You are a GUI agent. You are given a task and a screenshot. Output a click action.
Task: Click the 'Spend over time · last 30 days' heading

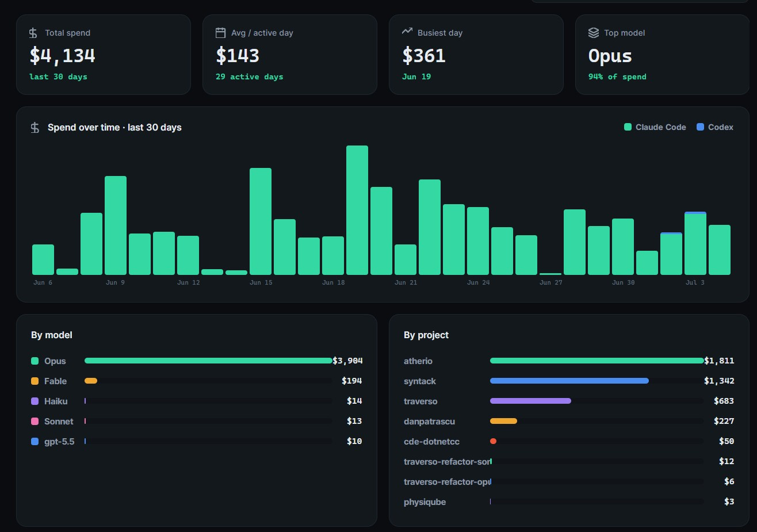click(x=114, y=128)
